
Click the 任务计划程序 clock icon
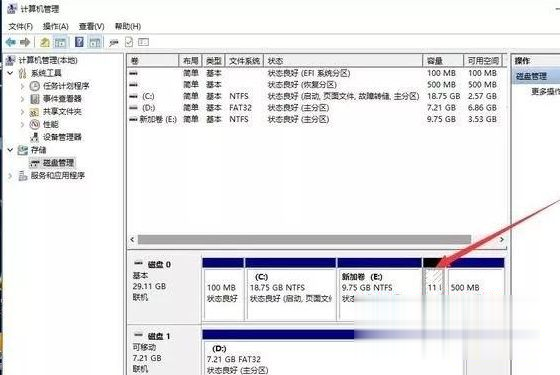tap(35, 86)
